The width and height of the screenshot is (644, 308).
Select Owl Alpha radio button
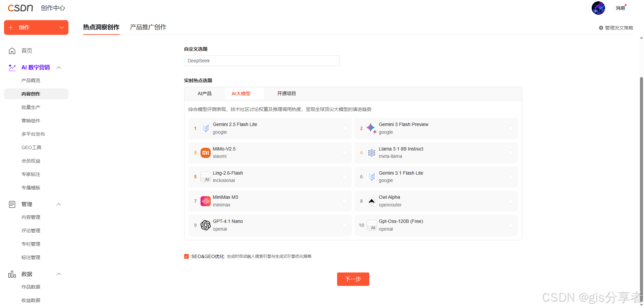(x=511, y=201)
